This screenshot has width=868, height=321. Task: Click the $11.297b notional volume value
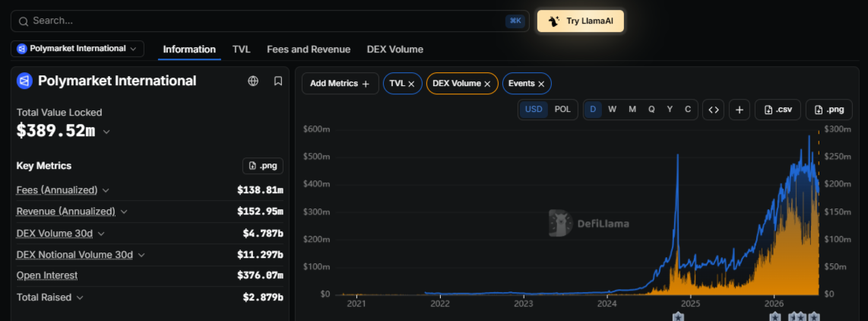pos(260,255)
